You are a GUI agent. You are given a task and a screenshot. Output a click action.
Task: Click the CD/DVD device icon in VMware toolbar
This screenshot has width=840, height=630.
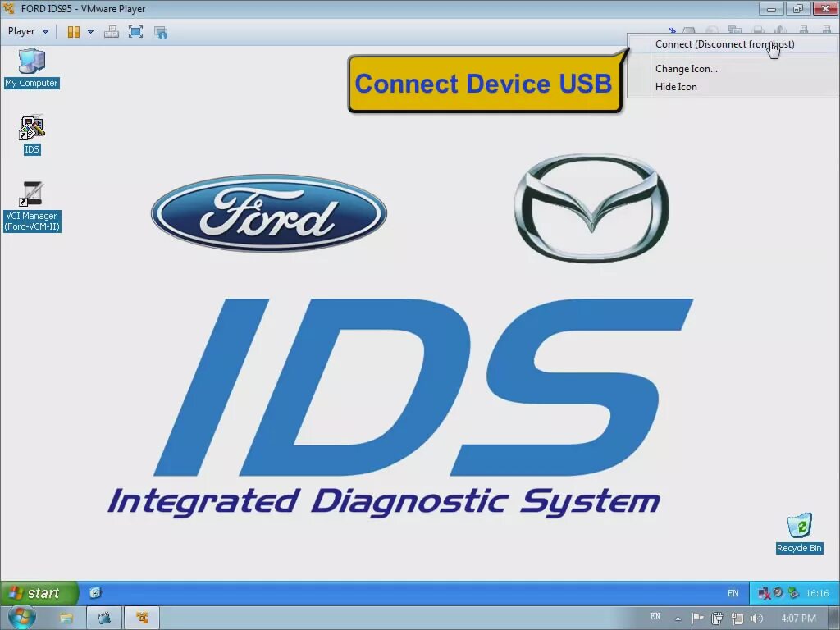pos(712,30)
